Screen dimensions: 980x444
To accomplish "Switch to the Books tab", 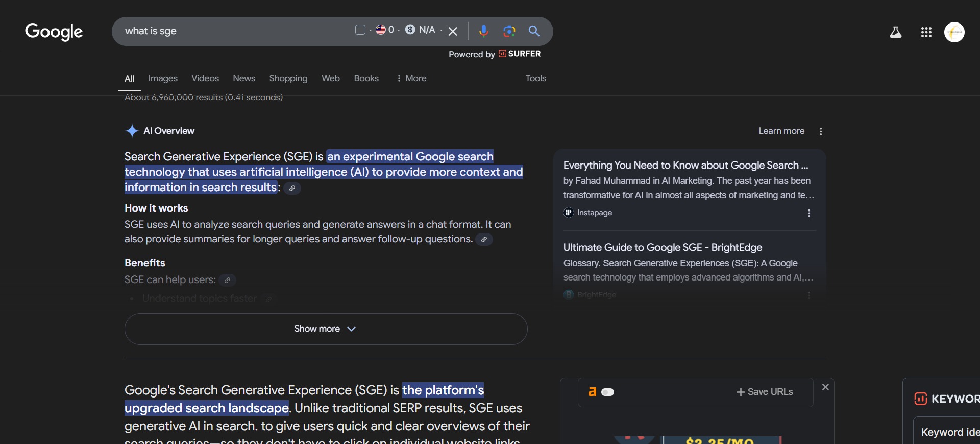I will (x=366, y=78).
